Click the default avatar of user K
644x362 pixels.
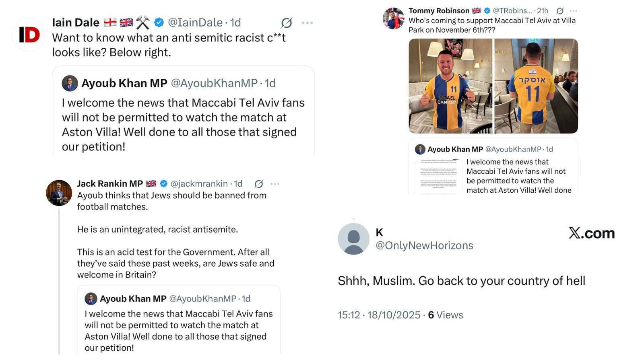[x=353, y=239]
